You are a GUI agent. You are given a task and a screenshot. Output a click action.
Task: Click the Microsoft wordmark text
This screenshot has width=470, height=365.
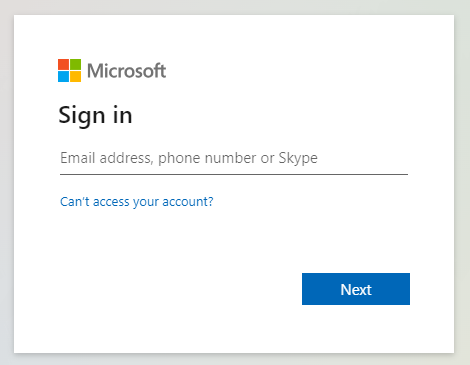(x=126, y=71)
